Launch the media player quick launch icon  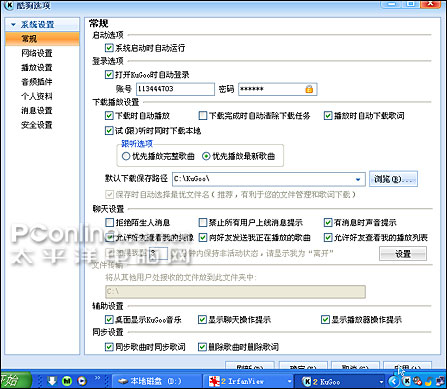82,381
